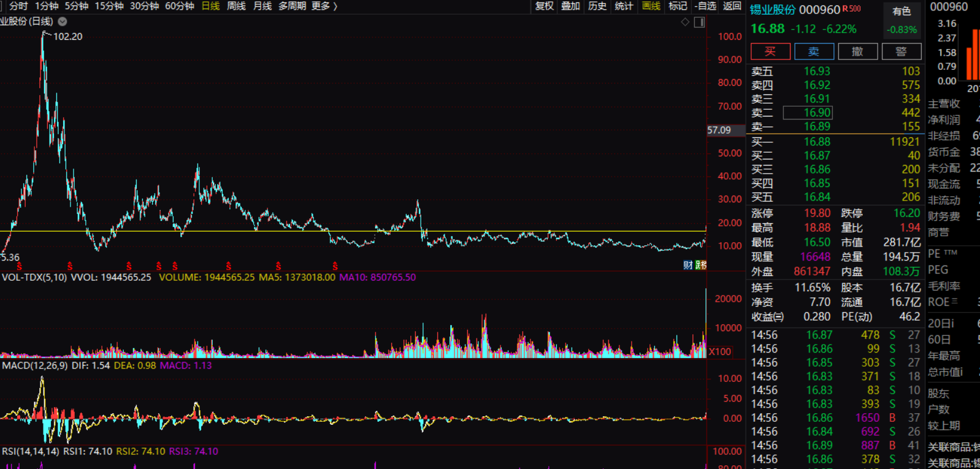This screenshot has height=469, width=980.
Task: Click the trade tick with volume 887
Action: [870, 445]
